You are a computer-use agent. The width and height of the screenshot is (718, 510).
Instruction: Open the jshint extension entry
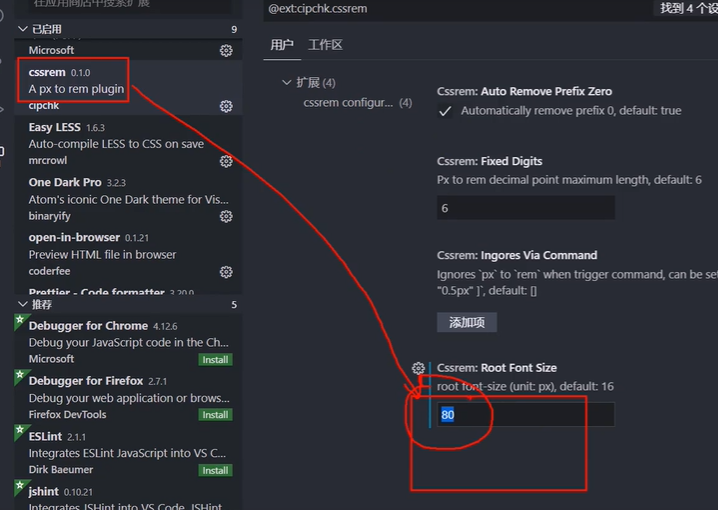pos(129,497)
